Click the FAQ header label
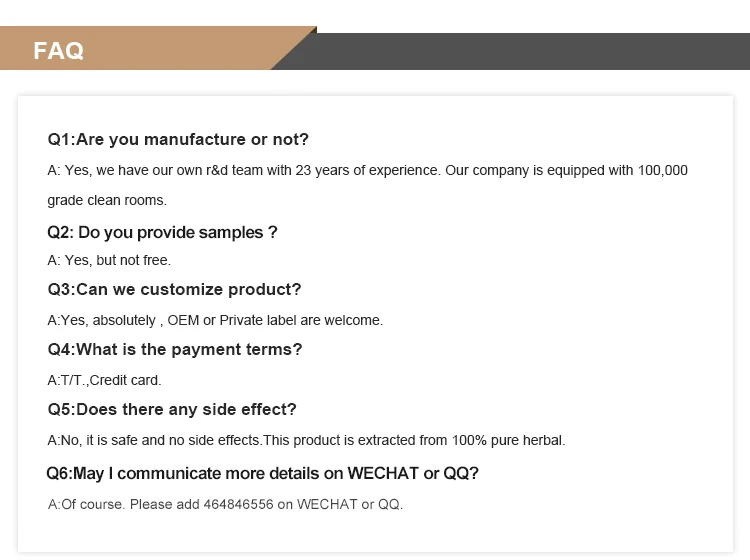The image size is (750, 560). tap(59, 51)
